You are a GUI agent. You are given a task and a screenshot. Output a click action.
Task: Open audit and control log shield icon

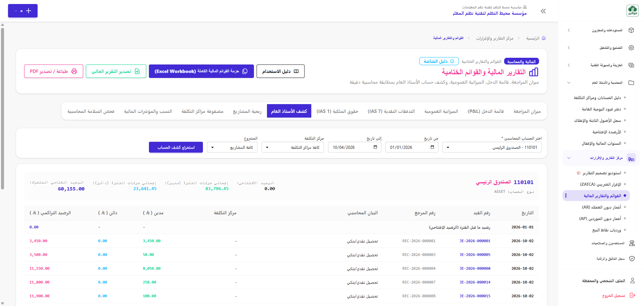[632, 259]
